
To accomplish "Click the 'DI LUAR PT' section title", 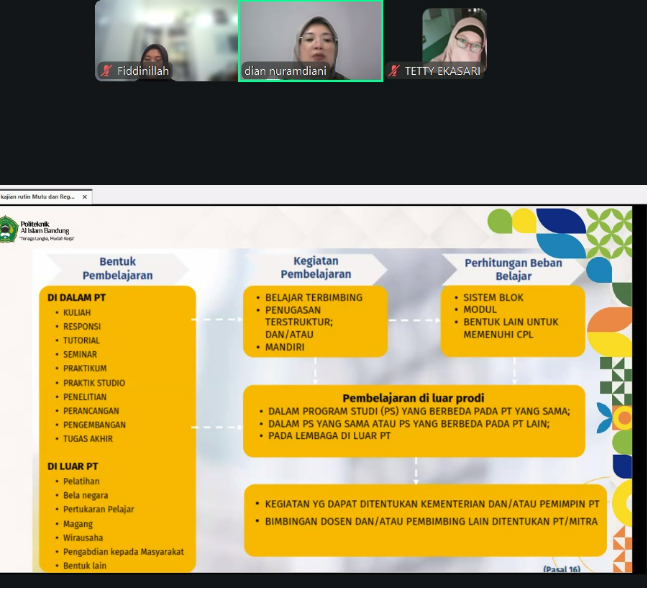I will click(73, 466).
